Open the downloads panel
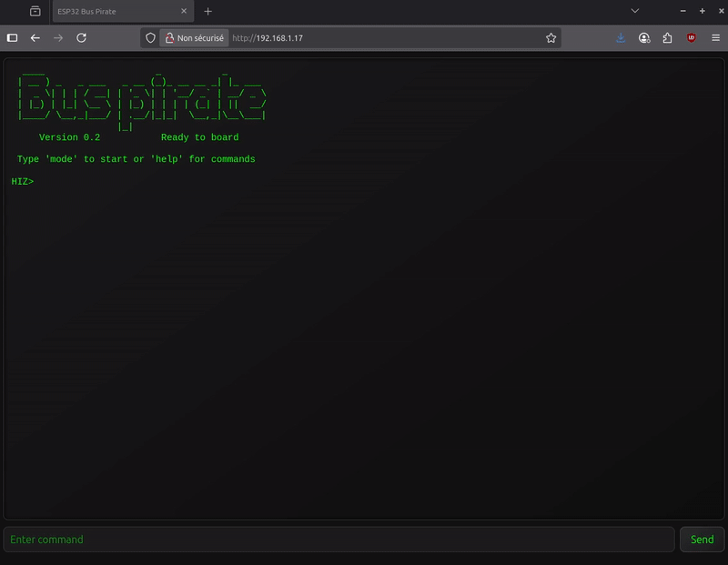728x565 pixels. (x=621, y=38)
